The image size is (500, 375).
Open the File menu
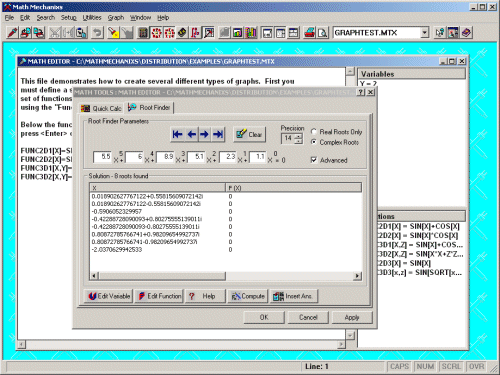(9, 18)
